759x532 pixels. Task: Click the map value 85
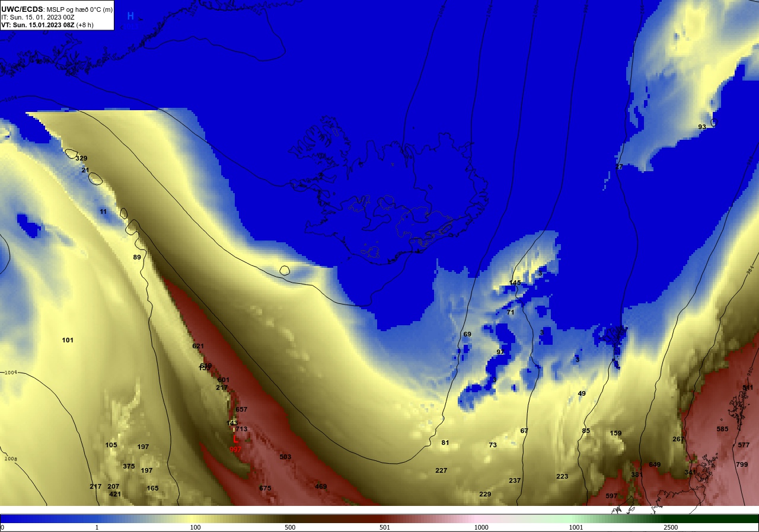pos(586,431)
